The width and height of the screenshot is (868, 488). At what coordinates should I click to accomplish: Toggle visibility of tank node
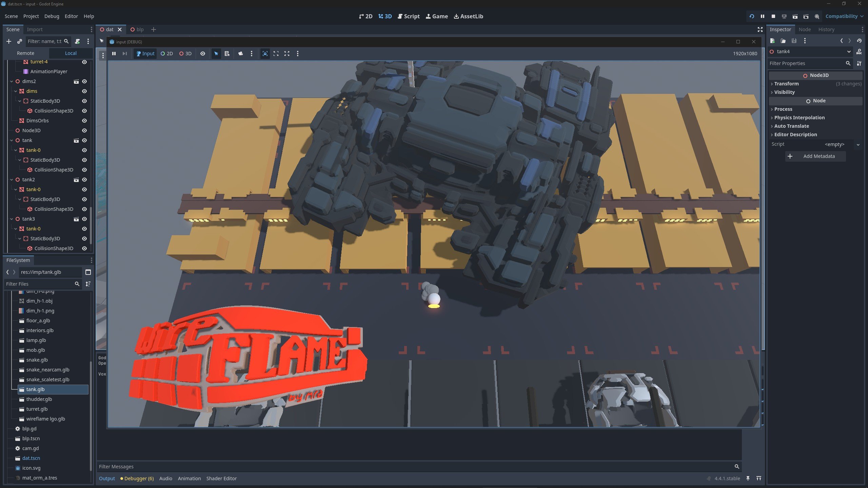84,140
